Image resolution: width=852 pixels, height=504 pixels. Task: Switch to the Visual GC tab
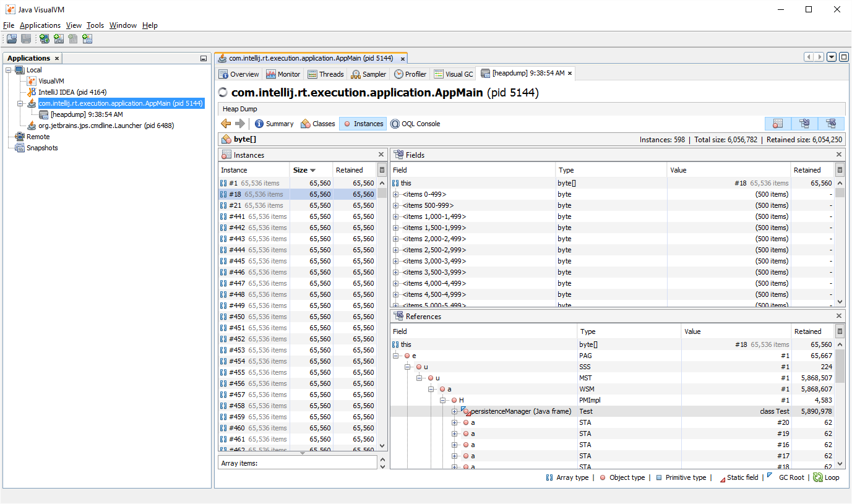click(x=454, y=74)
